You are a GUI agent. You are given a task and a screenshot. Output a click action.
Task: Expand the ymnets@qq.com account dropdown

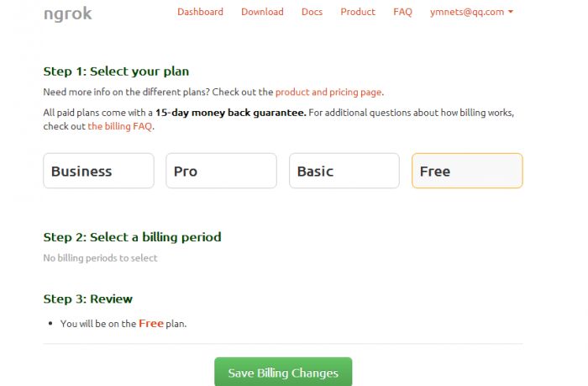(x=471, y=12)
